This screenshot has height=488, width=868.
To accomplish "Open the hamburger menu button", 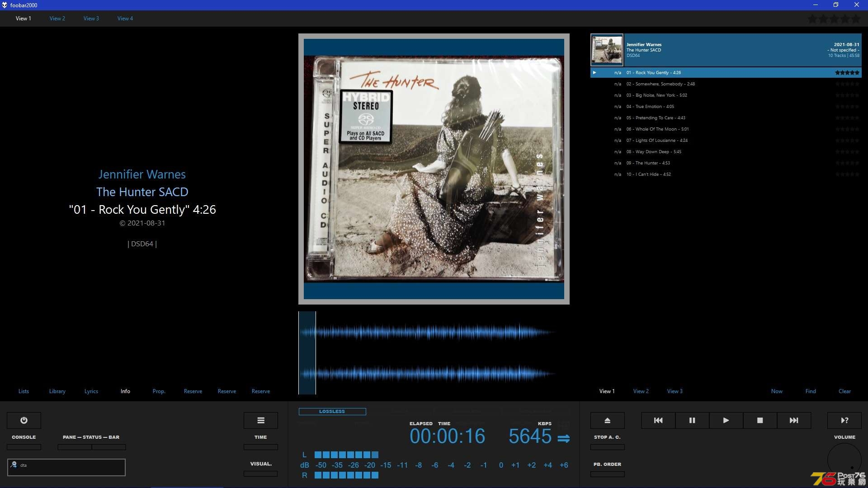I will (261, 420).
